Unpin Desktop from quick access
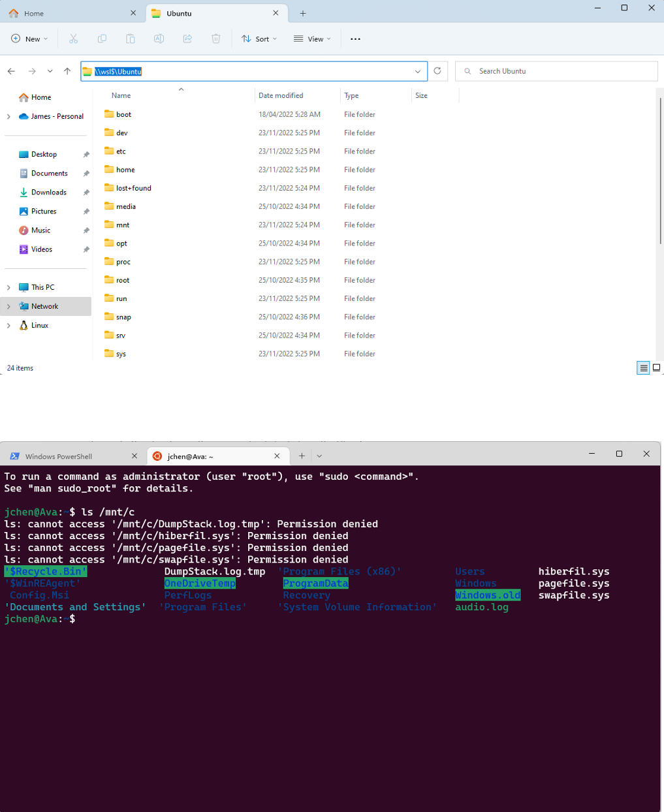The height and width of the screenshot is (812, 664). (86, 155)
